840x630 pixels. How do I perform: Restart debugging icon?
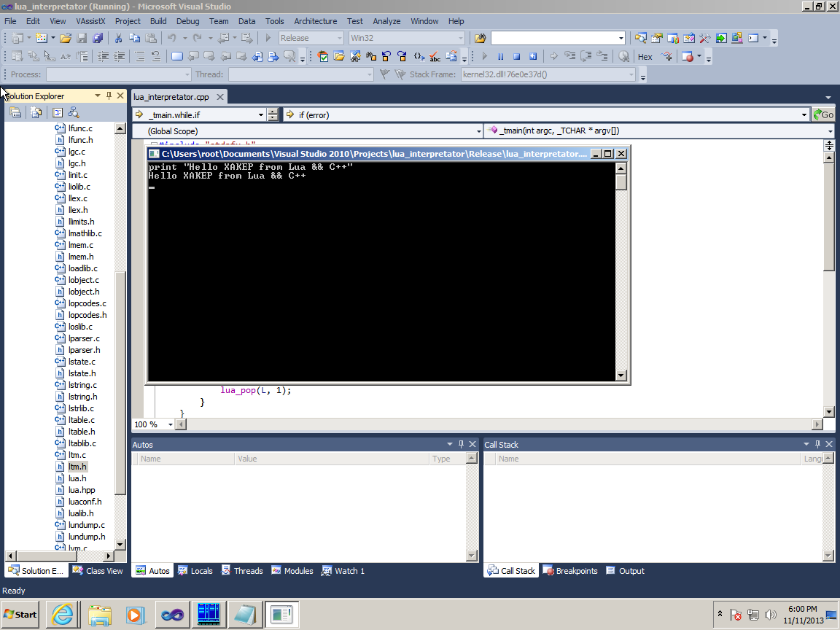coord(533,56)
